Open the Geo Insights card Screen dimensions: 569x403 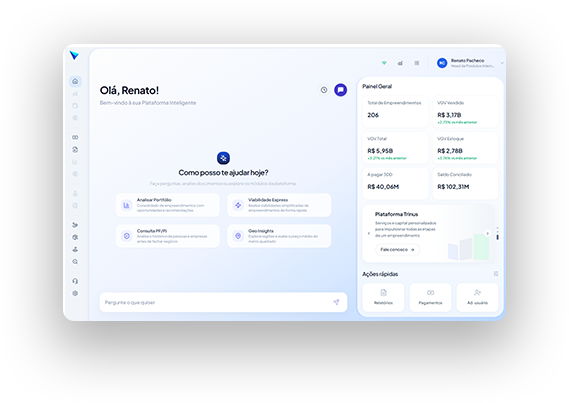pos(279,236)
